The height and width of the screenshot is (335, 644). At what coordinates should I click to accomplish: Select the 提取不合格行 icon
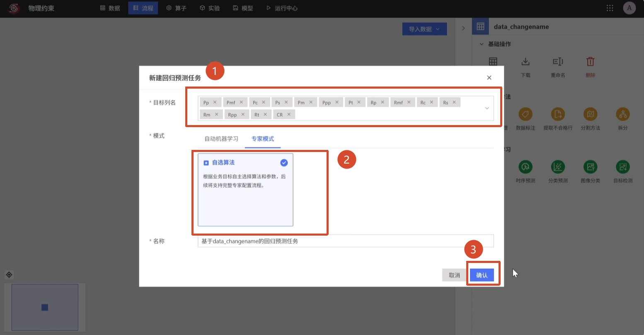[558, 114]
